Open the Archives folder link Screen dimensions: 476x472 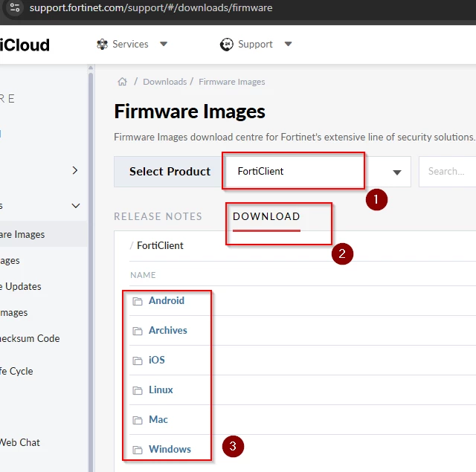pyautogui.click(x=168, y=330)
